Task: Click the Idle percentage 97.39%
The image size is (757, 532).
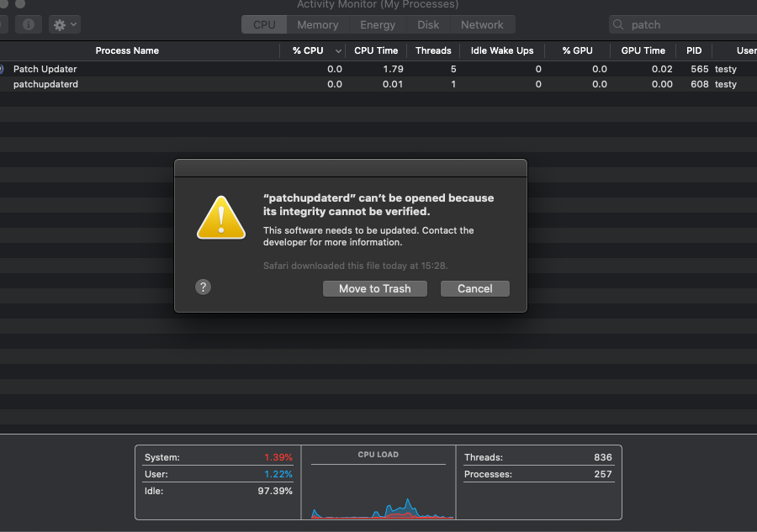Action: (x=275, y=491)
